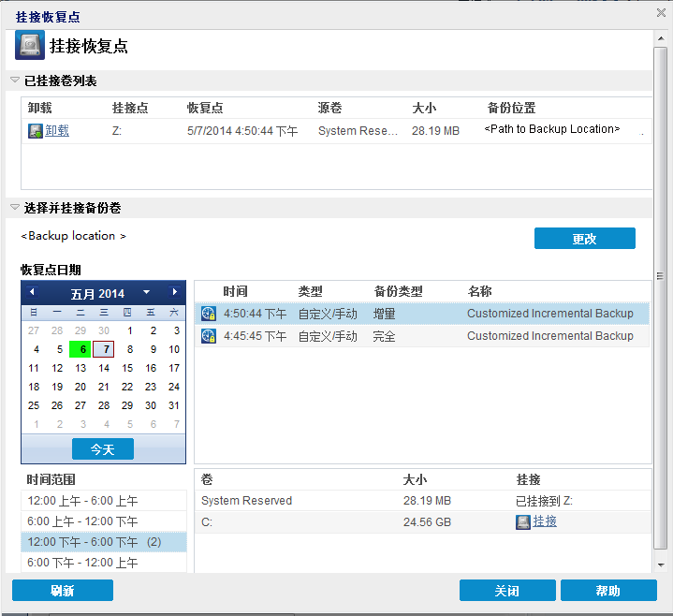Click the 源卷 column header

pos(329,108)
